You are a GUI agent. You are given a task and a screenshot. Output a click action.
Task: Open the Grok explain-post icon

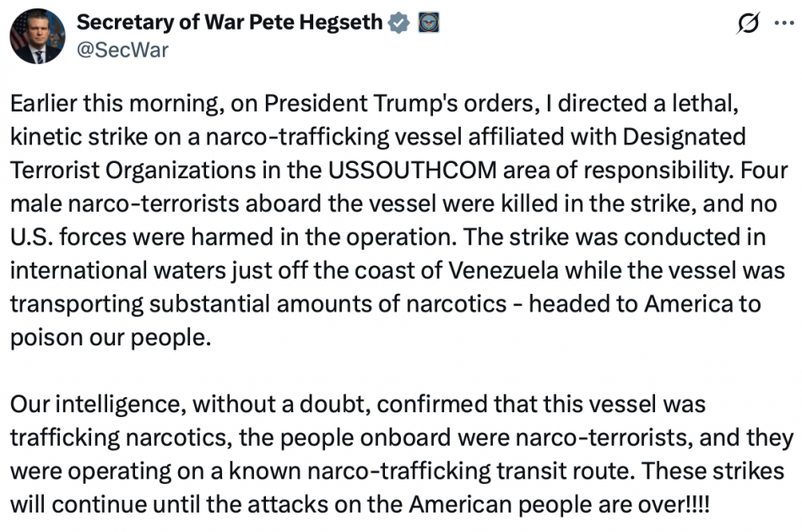coord(748,24)
